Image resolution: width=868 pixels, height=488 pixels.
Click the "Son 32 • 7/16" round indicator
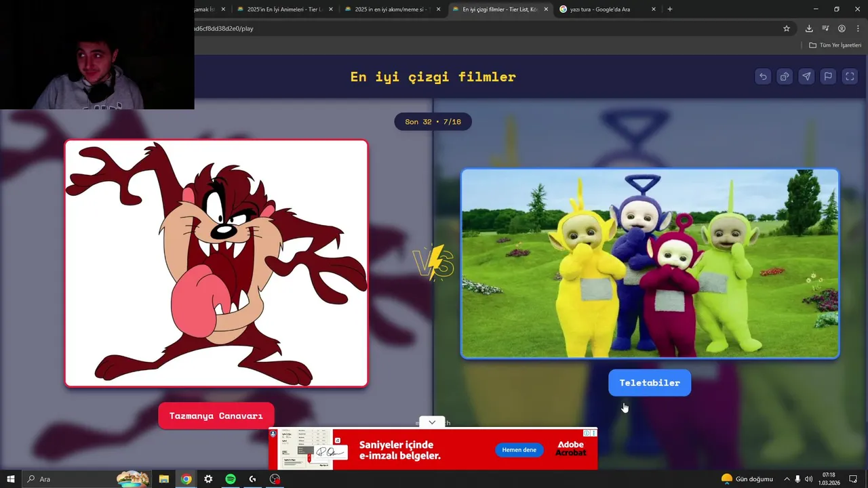click(433, 122)
